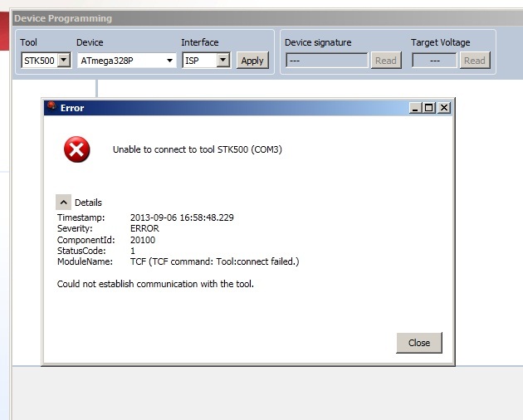The height and width of the screenshot is (420, 523).
Task: Click the ComponentId value 20100
Action: [x=143, y=240]
